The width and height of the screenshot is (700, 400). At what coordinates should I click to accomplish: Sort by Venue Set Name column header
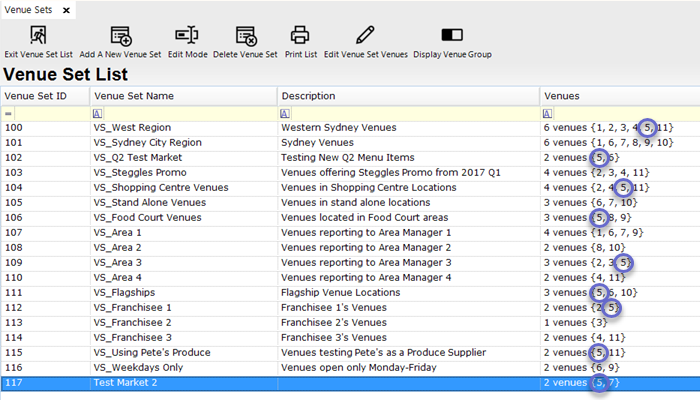click(182, 96)
